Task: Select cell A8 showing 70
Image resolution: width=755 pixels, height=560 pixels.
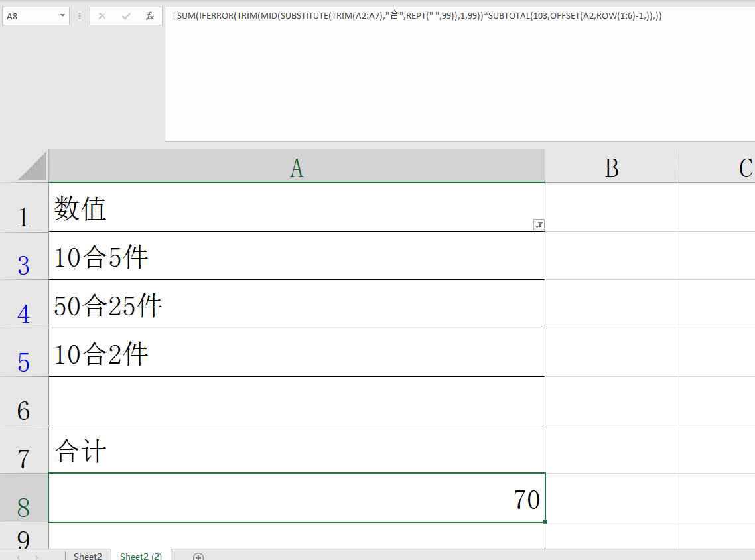Action: (x=297, y=498)
